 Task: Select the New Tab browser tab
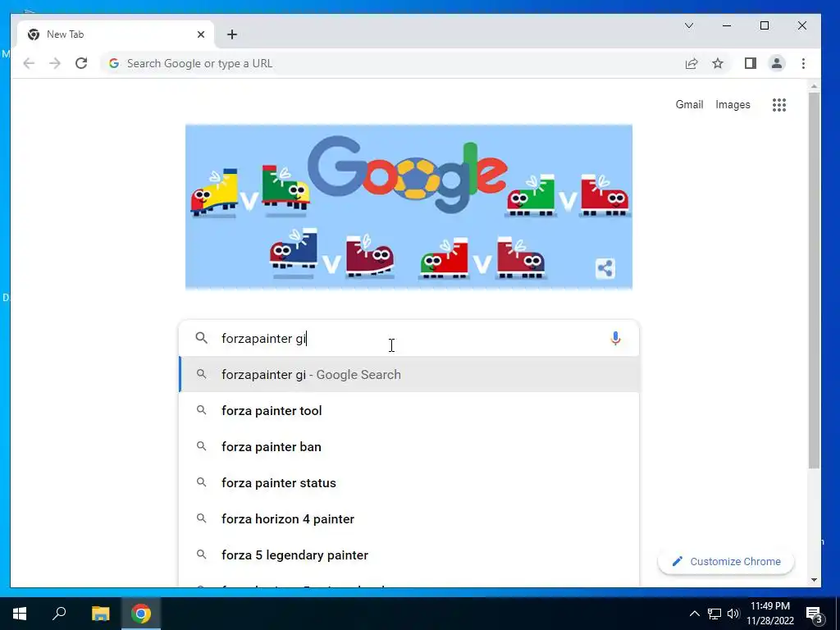click(x=115, y=34)
